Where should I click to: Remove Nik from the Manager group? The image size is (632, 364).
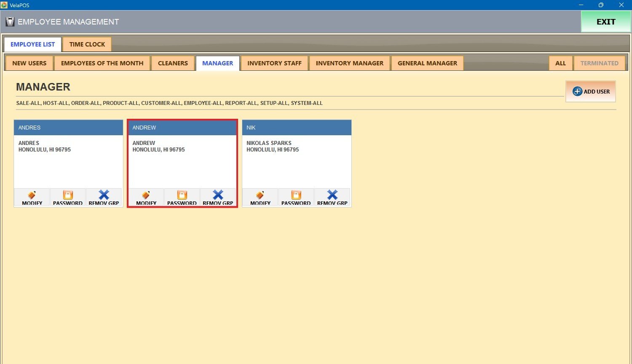[332, 197]
